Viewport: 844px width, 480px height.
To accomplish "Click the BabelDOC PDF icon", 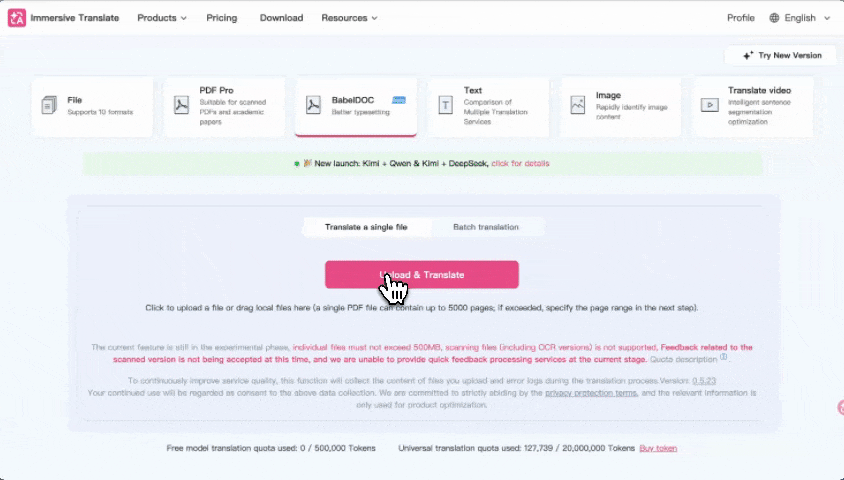I will [x=313, y=105].
